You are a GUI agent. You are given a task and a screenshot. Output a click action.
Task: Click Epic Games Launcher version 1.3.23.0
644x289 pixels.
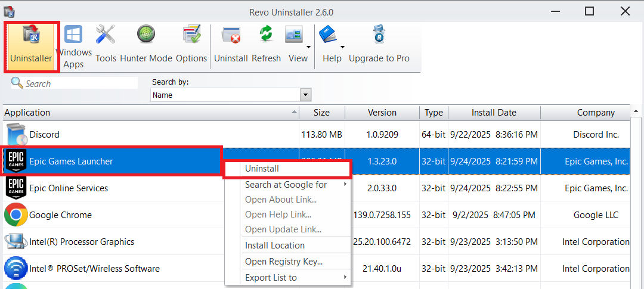point(382,161)
